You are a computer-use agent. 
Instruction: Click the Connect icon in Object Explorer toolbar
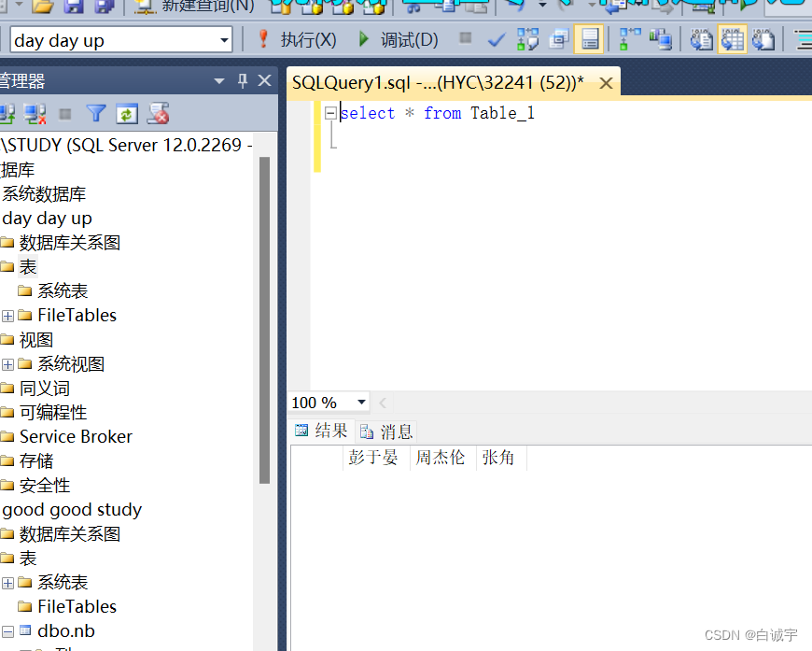pos(7,114)
